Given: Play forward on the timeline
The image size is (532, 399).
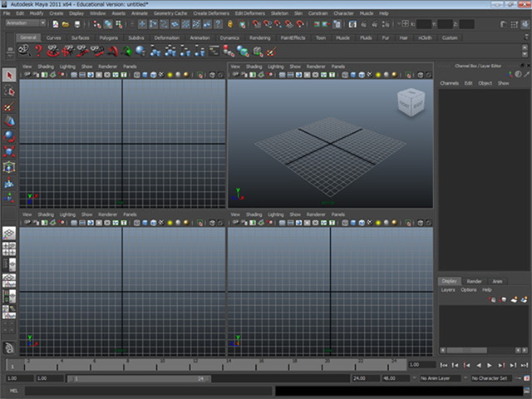Looking at the screenshot, I should [490, 365].
